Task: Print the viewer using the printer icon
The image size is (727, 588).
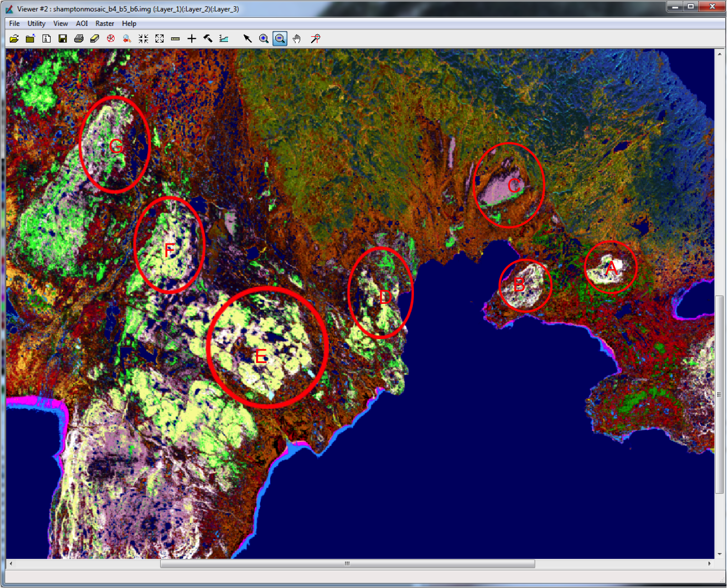Action: 79,39
